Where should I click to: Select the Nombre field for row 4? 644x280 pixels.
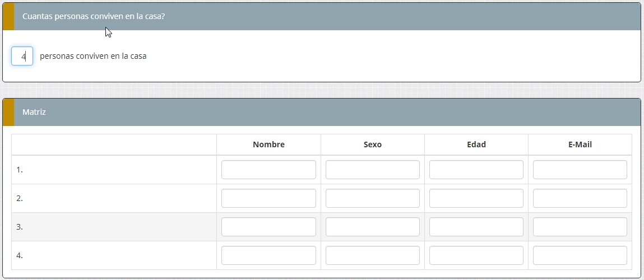click(268, 255)
